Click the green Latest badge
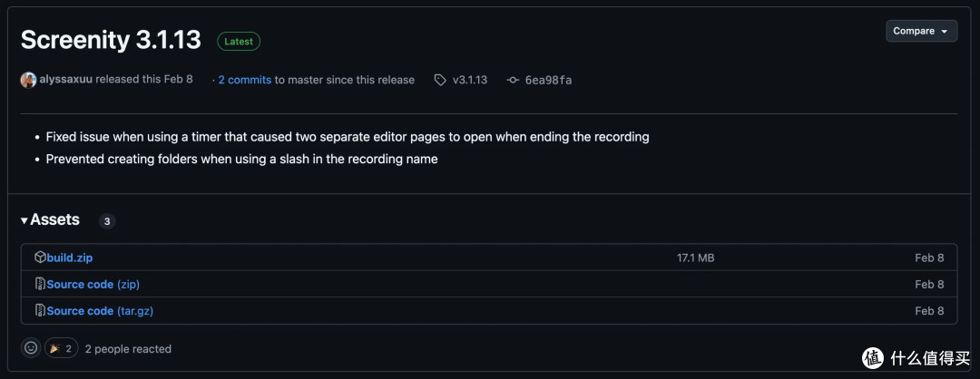The image size is (980, 379). 239,41
